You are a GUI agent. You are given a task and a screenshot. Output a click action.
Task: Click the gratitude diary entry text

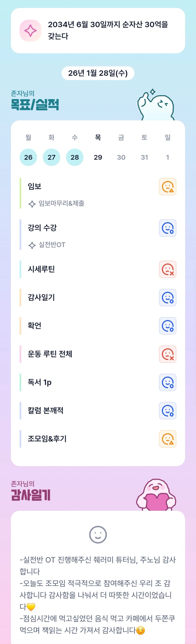pyautogui.click(x=98, y=595)
